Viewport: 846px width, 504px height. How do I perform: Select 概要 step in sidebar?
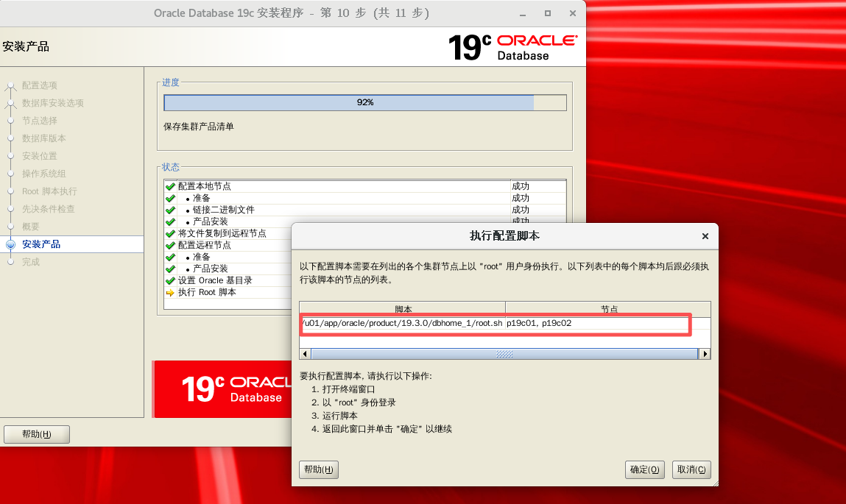tap(30, 227)
